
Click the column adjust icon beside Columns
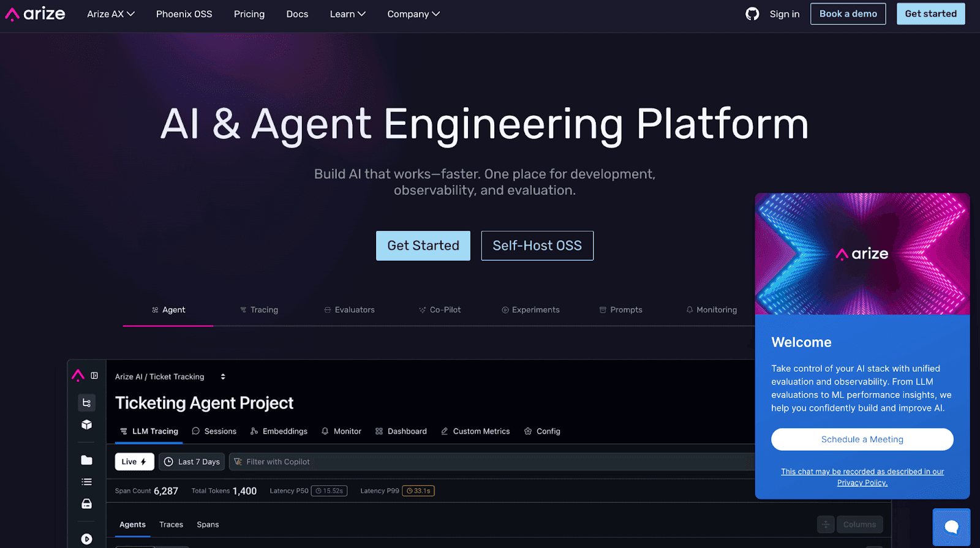[826, 524]
